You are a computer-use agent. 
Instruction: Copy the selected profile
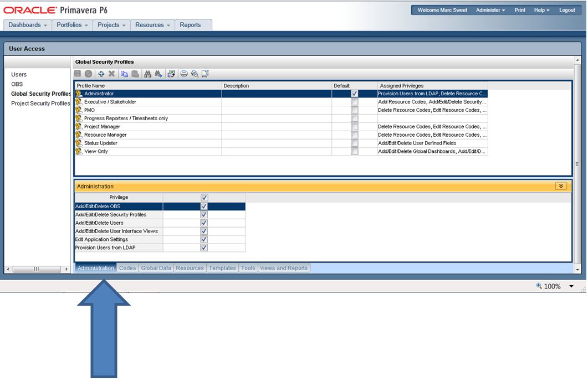(x=125, y=74)
